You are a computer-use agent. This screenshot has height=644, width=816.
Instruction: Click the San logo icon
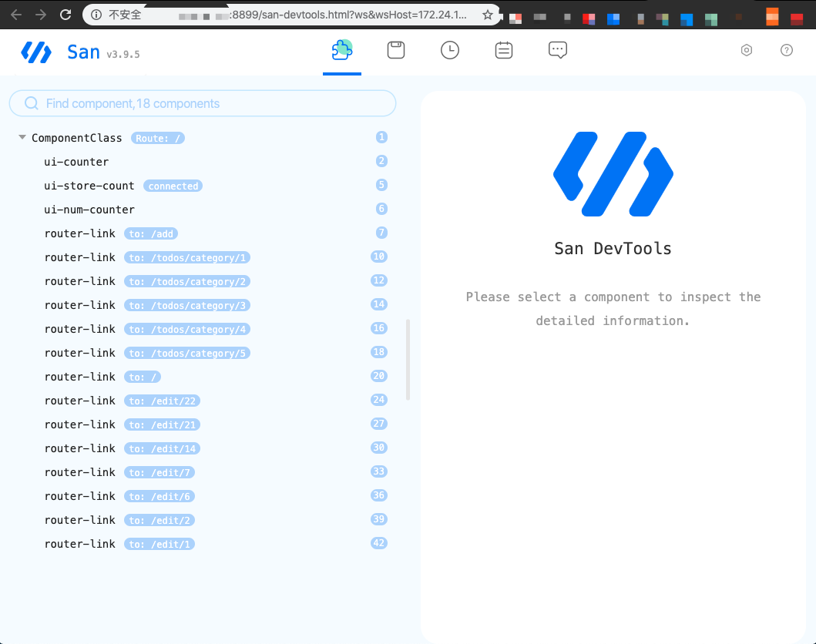tap(36, 52)
